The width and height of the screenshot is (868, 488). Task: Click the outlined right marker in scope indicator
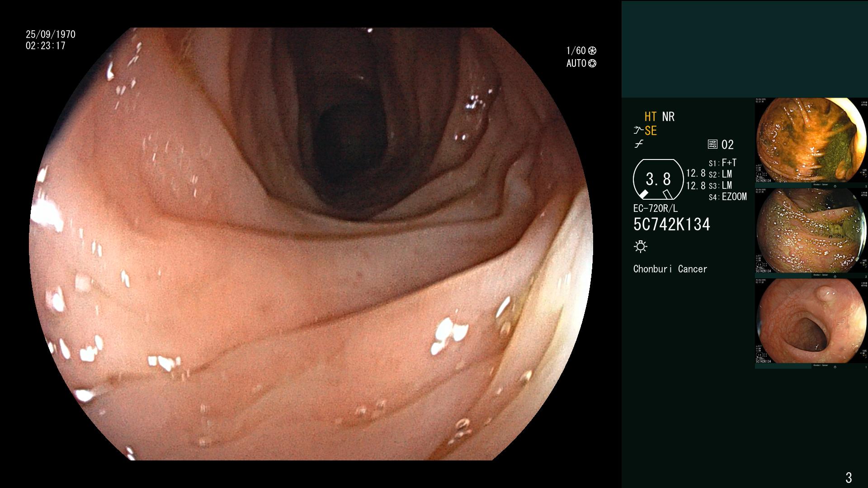point(668,194)
